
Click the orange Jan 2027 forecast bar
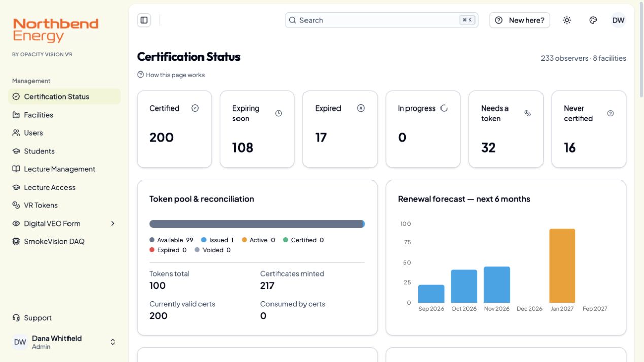[x=562, y=266]
